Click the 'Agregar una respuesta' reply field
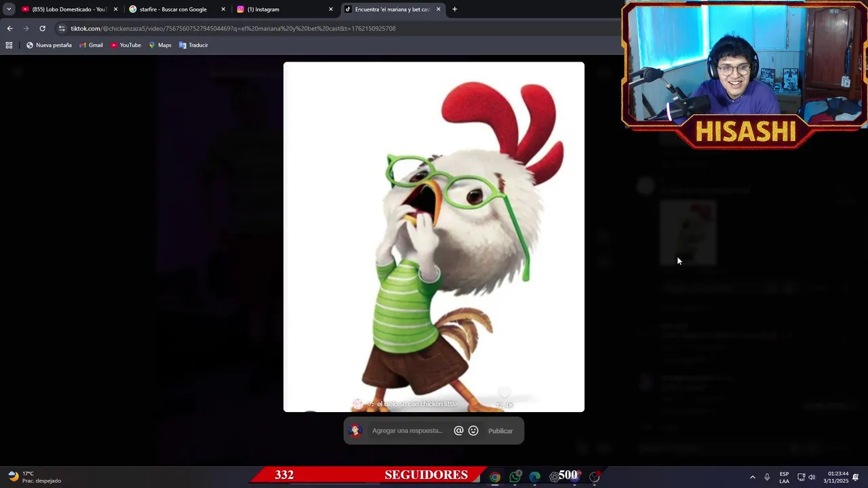The width and height of the screenshot is (868, 488). (408, 430)
